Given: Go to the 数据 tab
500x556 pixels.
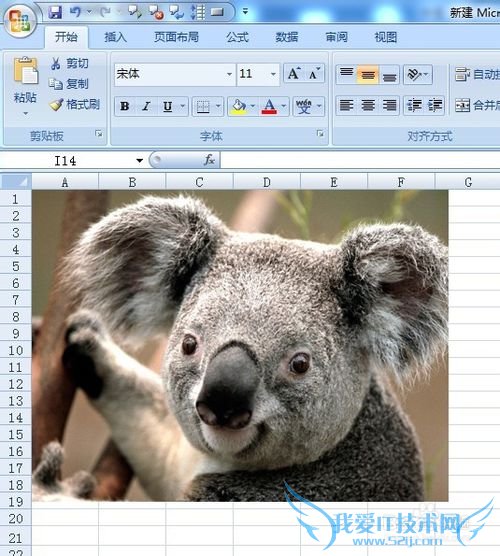Looking at the screenshot, I should tap(287, 37).
